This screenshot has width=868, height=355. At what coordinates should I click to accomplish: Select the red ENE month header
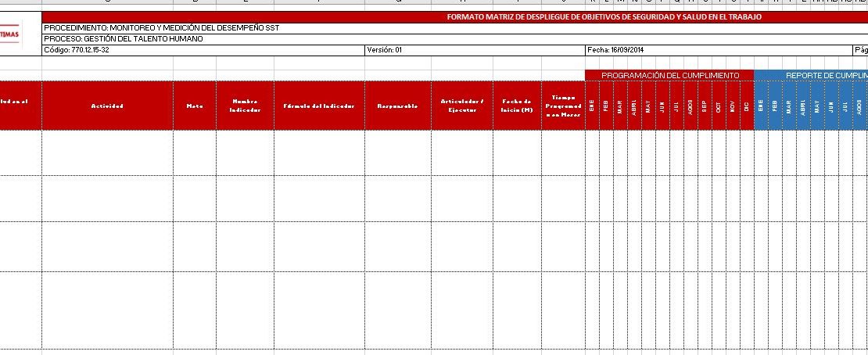tap(592, 106)
